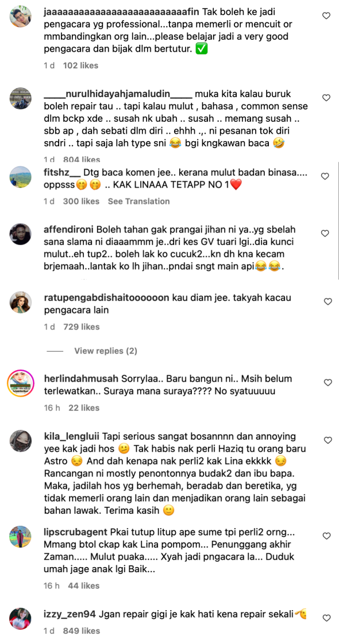This screenshot has width=339, height=644.
Task: Open affendironi's profile avatar
Action: click(20, 234)
